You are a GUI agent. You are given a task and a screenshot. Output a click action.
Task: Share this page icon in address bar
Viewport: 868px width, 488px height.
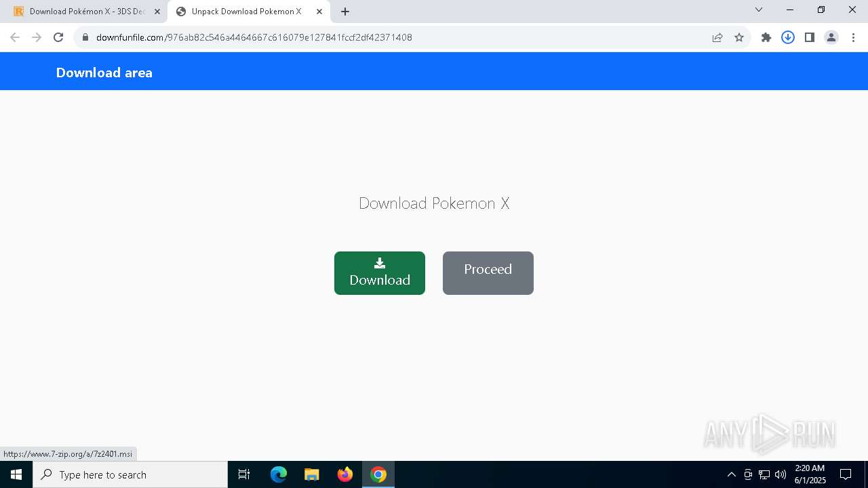[717, 37]
